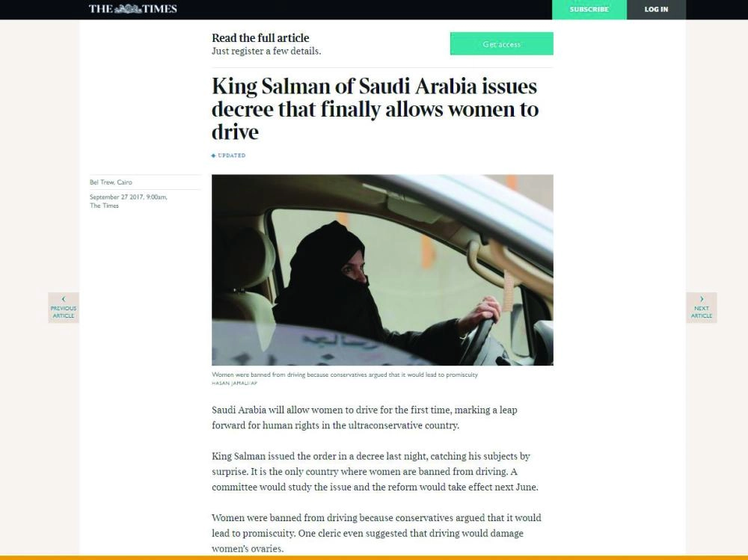Image resolution: width=748 pixels, height=560 pixels.
Task: Click The Times publication label below date
Action: [x=104, y=206]
